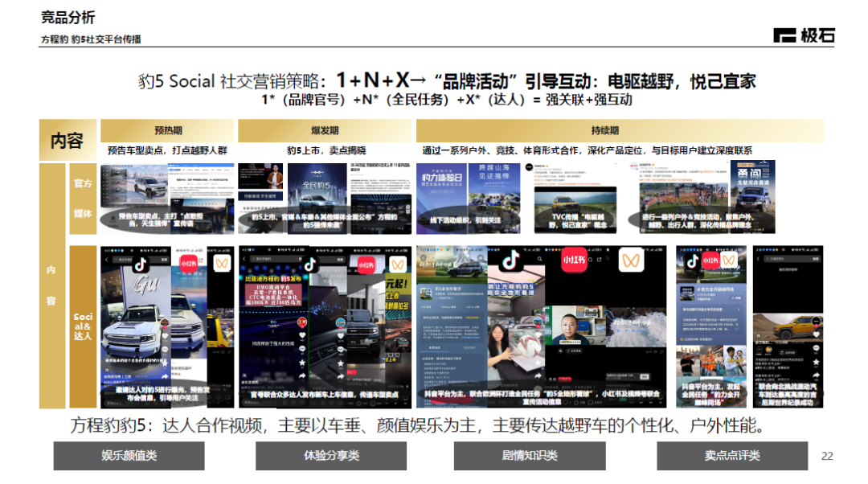Select the 娱乐颜值类 category box

tap(129, 456)
